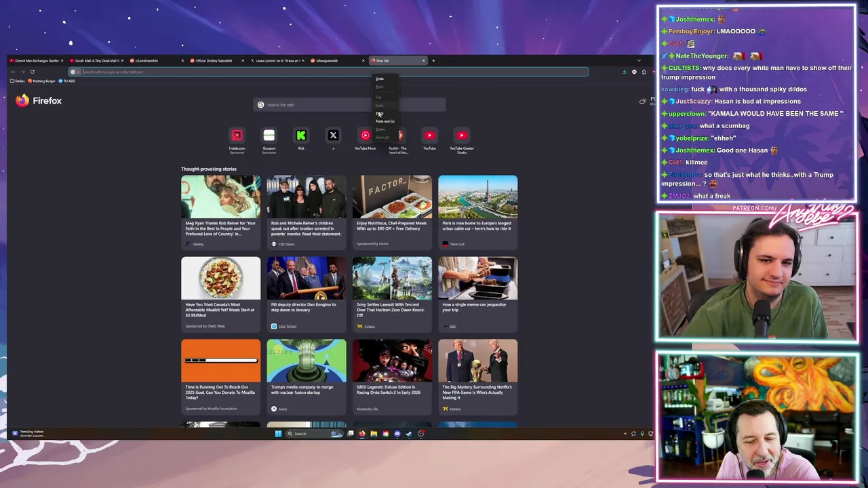Open the Nothing Burger bookmark
868x488 pixels.
click(42, 81)
